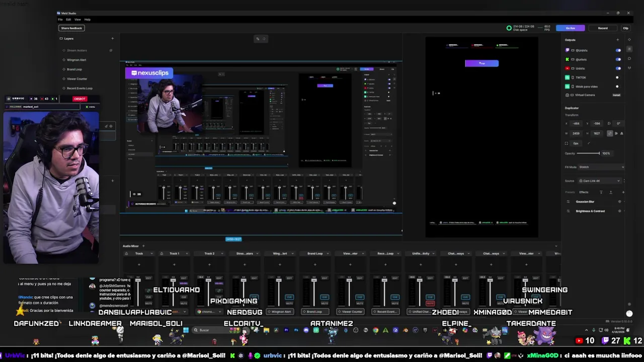Image resolution: width=644 pixels, height=362 pixels.
Task: Unmute the red MUTE button on Unified track
Action: pyautogui.click(x=430, y=303)
